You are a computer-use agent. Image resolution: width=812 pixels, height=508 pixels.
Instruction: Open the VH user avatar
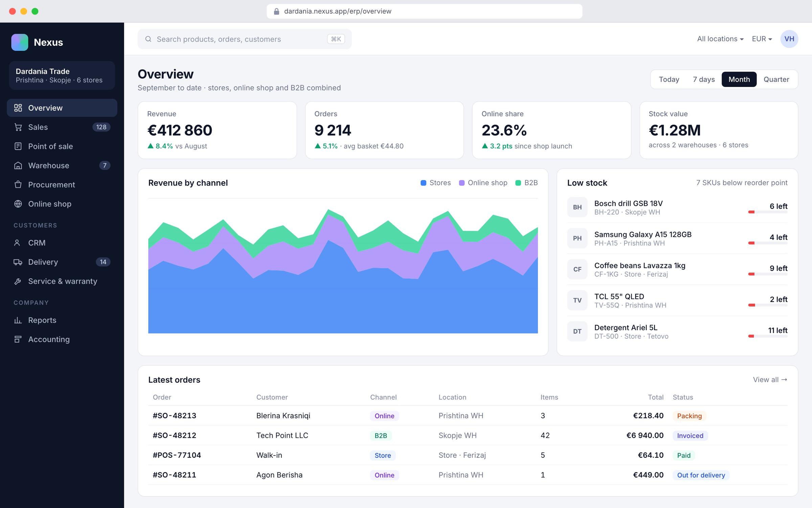[x=789, y=39]
